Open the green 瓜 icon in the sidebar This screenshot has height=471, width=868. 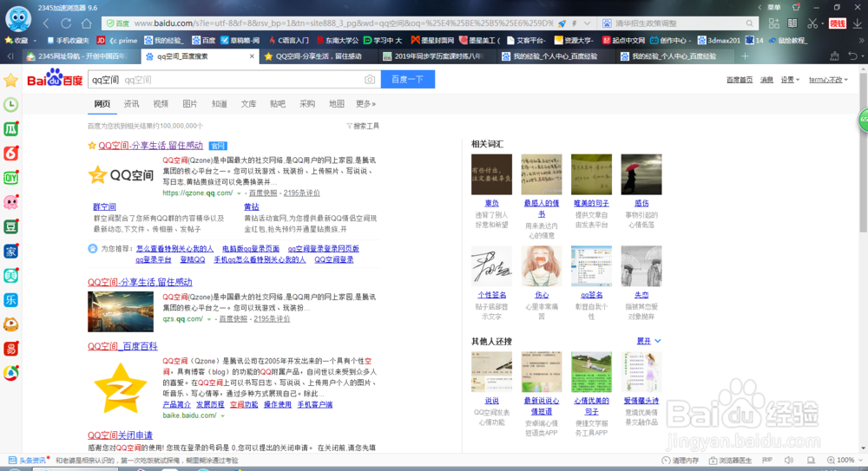[x=10, y=129]
